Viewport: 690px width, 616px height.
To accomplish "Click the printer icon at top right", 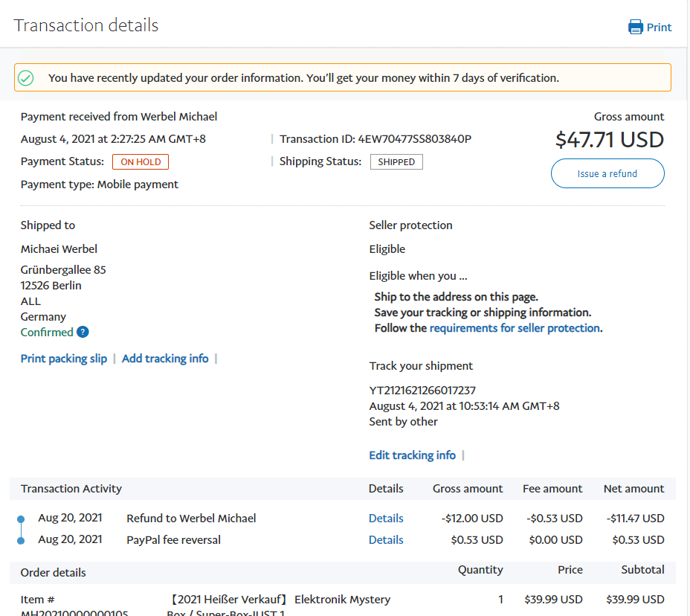I will coord(635,28).
